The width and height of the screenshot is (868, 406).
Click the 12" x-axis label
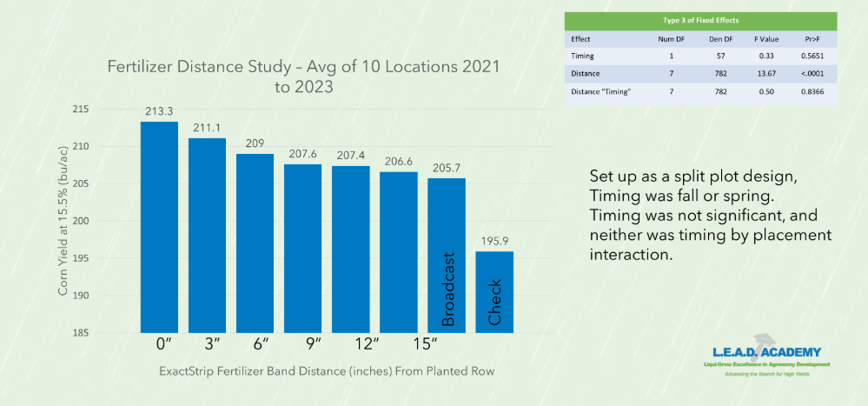pyautogui.click(x=350, y=346)
